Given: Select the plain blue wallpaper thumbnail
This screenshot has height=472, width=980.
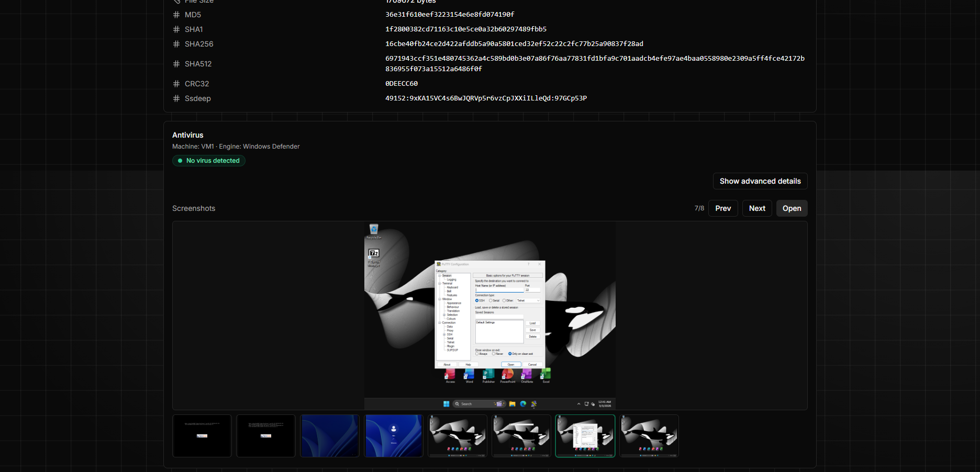Looking at the screenshot, I should (330, 436).
